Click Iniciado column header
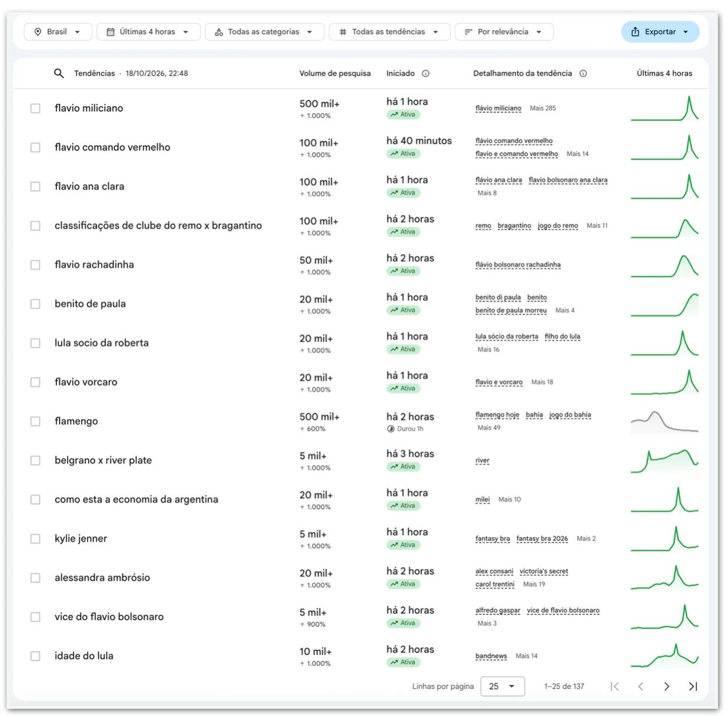The image size is (728, 716). pyautogui.click(x=400, y=73)
